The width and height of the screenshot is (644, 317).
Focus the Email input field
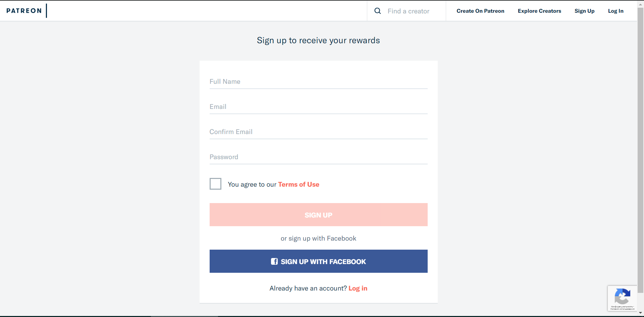tap(319, 107)
